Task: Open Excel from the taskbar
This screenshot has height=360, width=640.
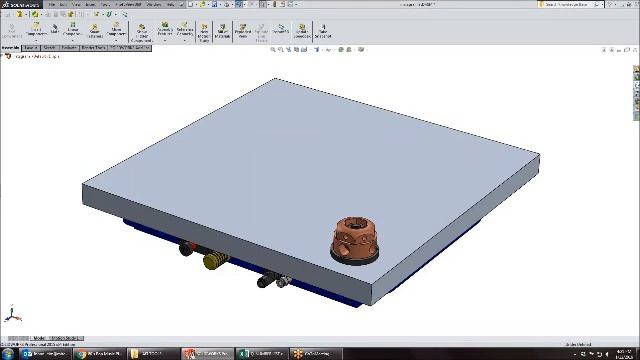Action: coord(262,353)
